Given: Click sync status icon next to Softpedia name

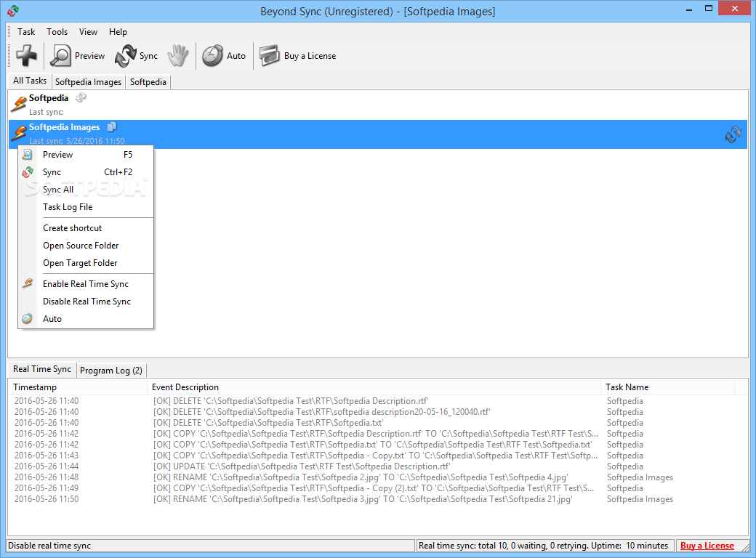Looking at the screenshot, I should point(81,97).
